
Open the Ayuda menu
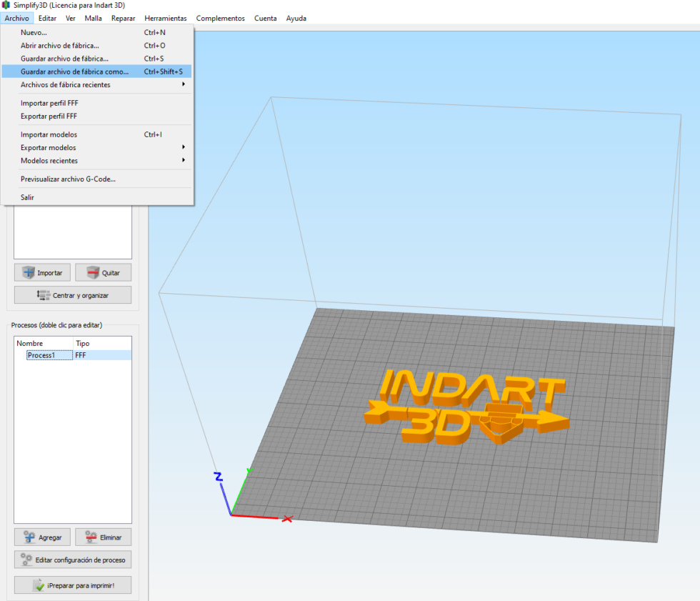coord(296,19)
